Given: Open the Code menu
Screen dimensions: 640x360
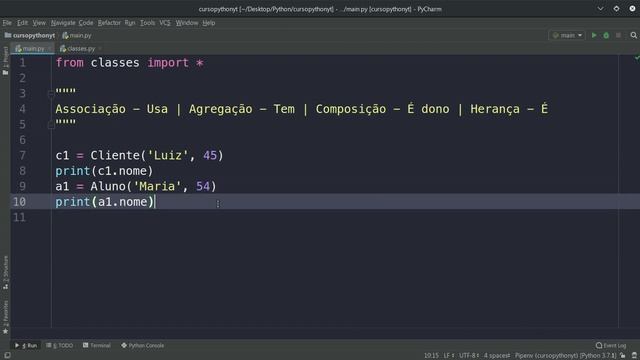Looking at the screenshot, I should [86, 23].
